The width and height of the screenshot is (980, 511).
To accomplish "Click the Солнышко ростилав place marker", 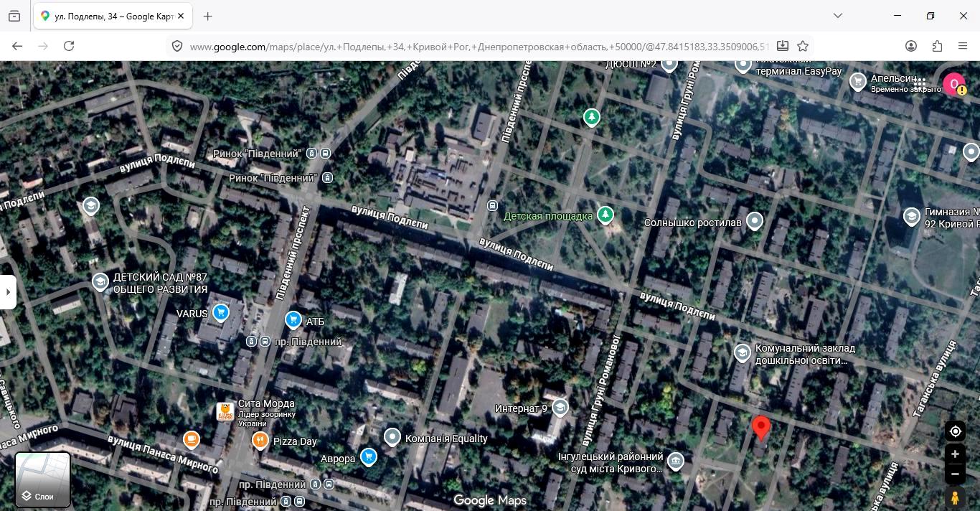I will 754,221.
